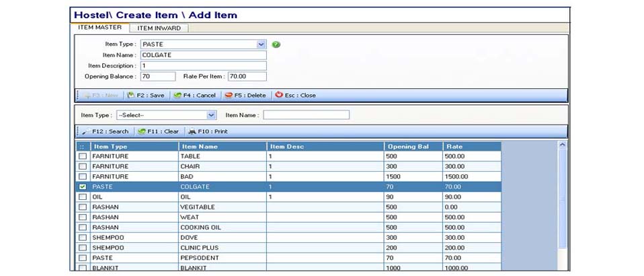The height and width of the screenshot is (276, 644).
Task: Click the F10 Print button
Action: click(x=208, y=132)
